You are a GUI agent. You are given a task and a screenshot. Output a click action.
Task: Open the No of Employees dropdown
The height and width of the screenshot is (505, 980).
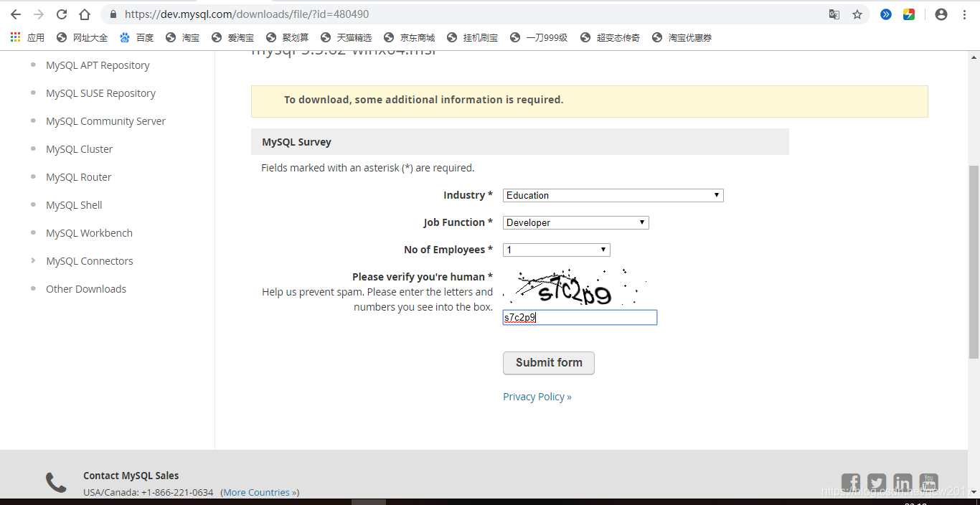pyautogui.click(x=556, y=250)
